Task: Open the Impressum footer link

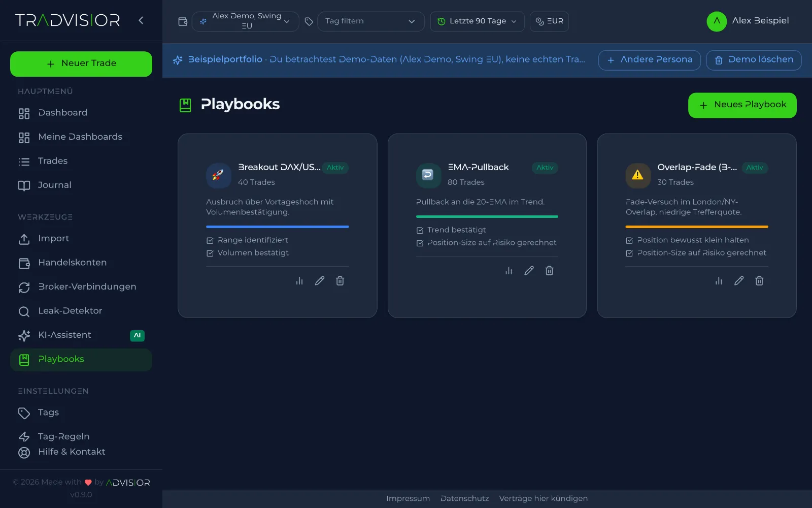Action: (x=408, y=498)
